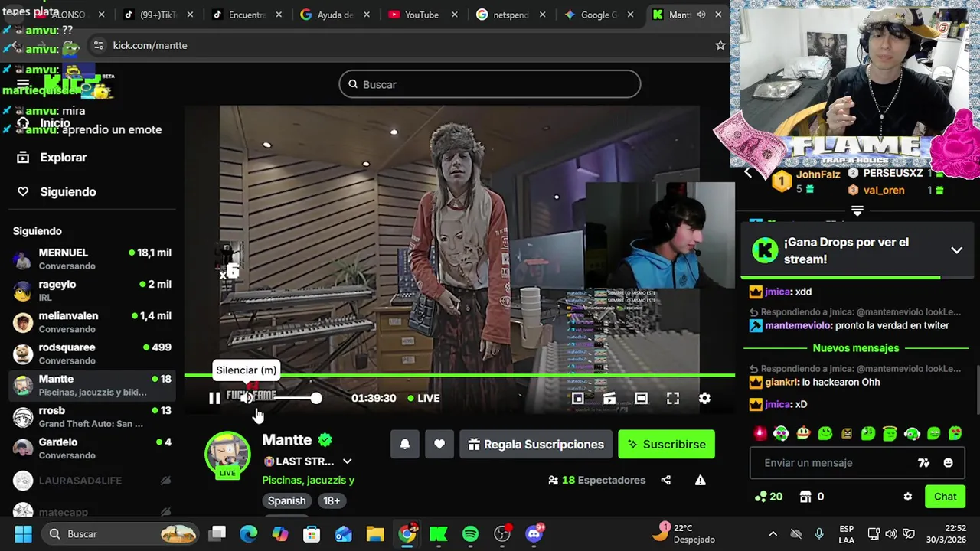Select rageylo channel in following list

[92, 290]
